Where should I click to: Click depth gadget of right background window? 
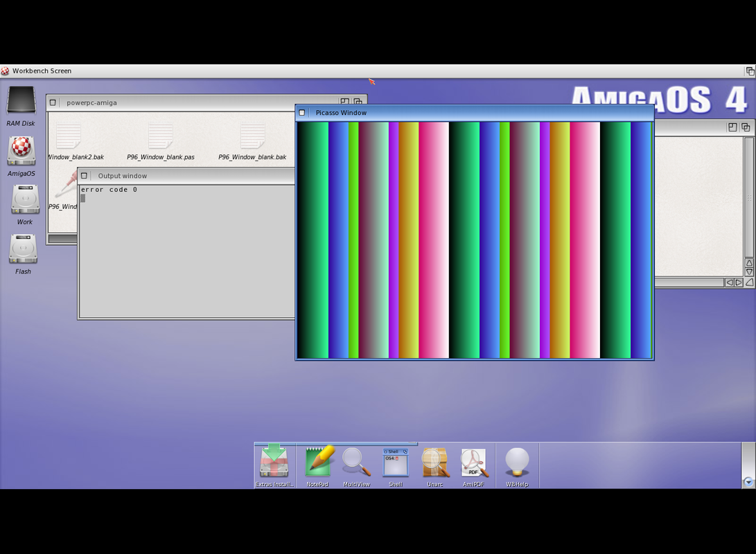(x=746, y=127)
